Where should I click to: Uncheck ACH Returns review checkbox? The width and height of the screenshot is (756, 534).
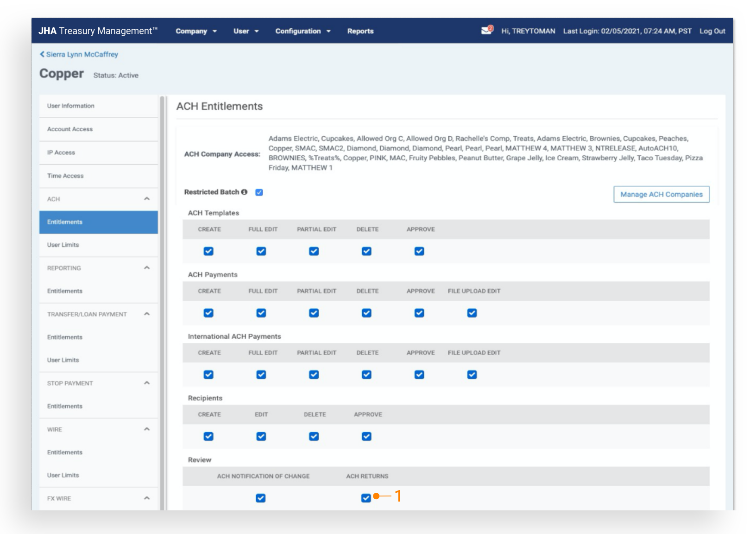coord(366,498)
